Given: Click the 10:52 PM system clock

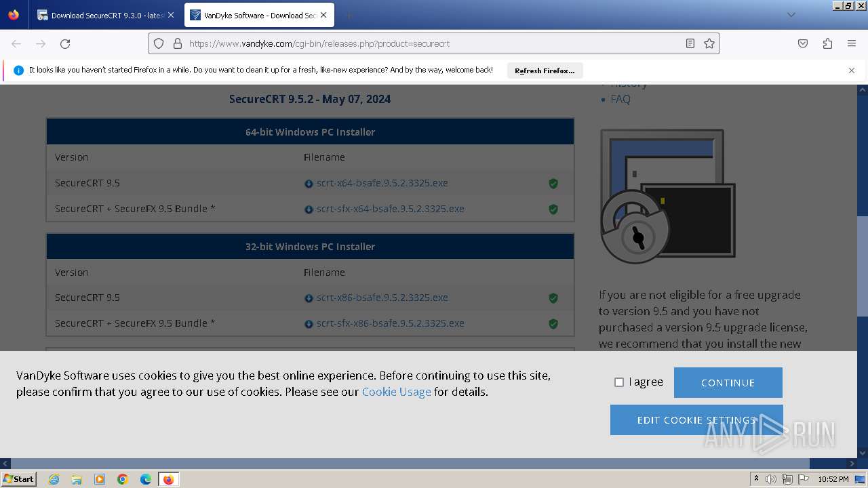Looking at the screenshot, I should 833,479.
